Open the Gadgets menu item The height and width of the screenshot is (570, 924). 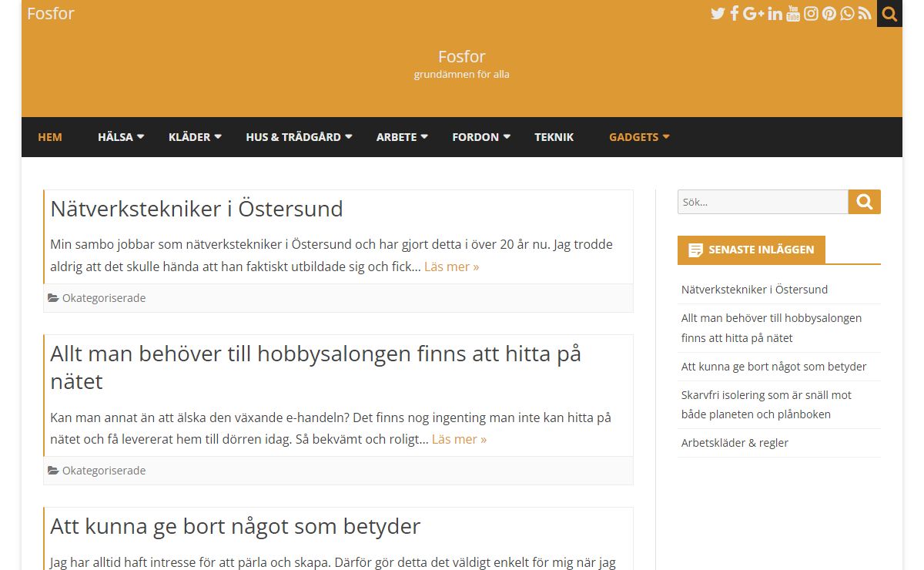click(634, 137)
